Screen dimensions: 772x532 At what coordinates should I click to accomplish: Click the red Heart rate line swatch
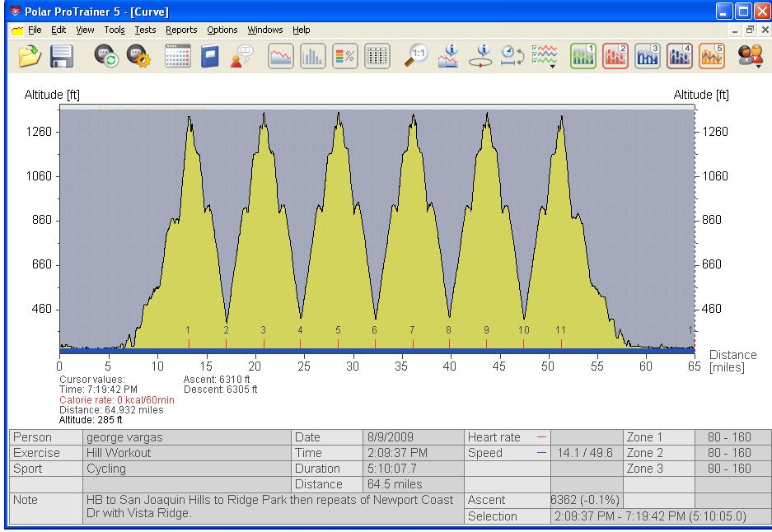[540, 438]
